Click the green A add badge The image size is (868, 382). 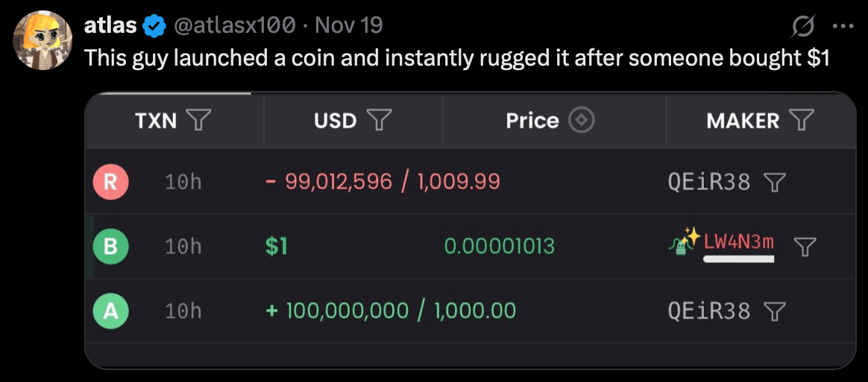click(110, 310)
